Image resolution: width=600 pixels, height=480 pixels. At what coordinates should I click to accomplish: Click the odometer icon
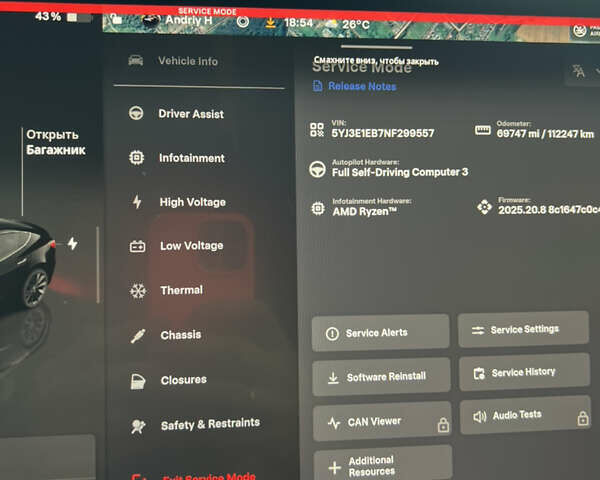coord(483,130)
